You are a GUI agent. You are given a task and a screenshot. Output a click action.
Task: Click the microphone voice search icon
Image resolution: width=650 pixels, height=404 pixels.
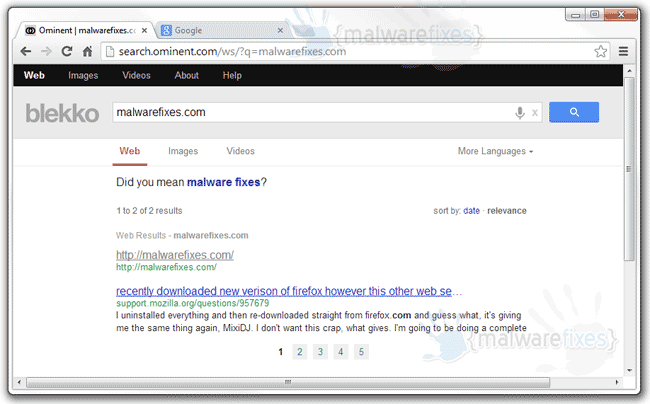[520, 112]
